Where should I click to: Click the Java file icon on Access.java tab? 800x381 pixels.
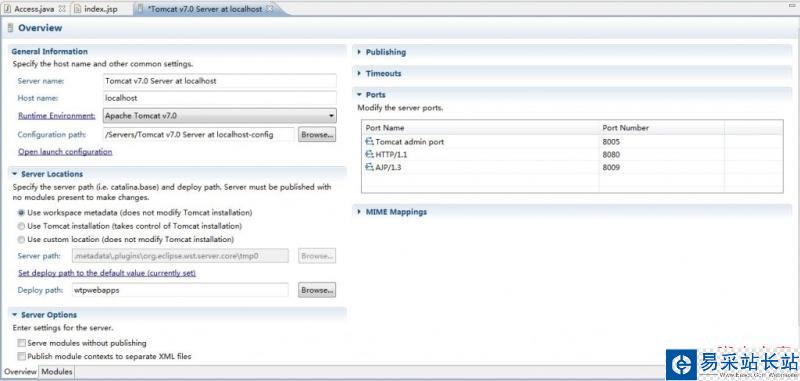pos(8,9)
